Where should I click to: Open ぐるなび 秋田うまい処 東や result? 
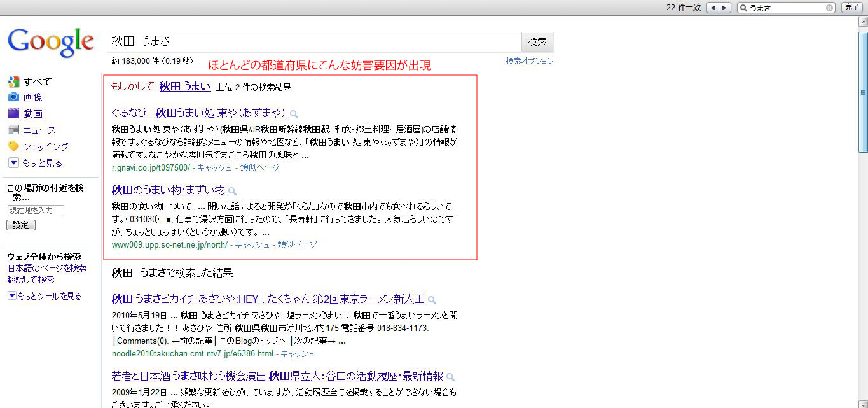click(198, 113)
